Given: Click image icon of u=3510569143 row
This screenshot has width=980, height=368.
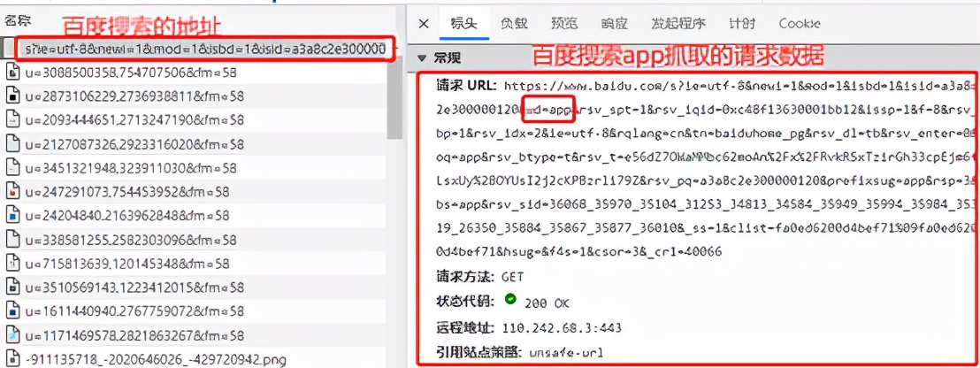Looking at the screenshot, I should 12,287.
